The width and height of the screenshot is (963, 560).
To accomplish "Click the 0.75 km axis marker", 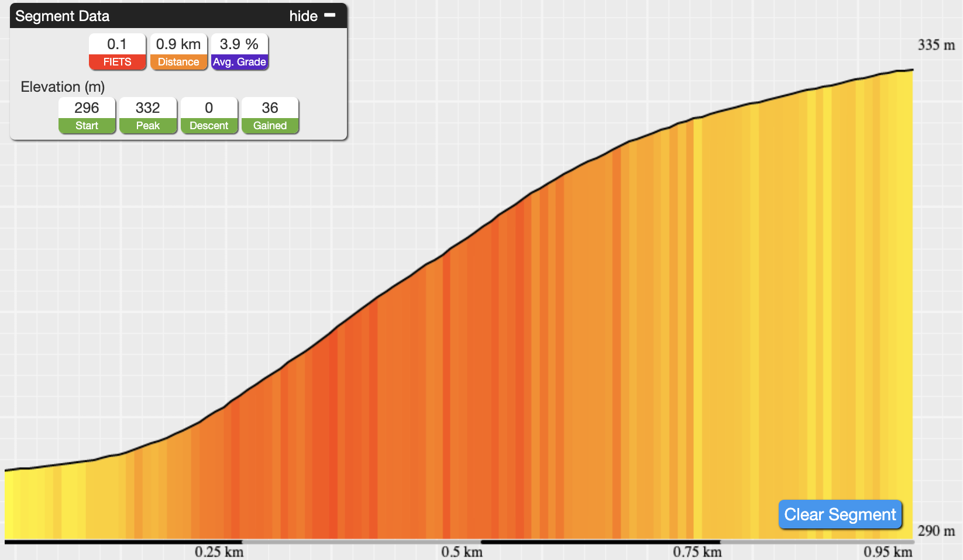I will click(x=697, y=552).
